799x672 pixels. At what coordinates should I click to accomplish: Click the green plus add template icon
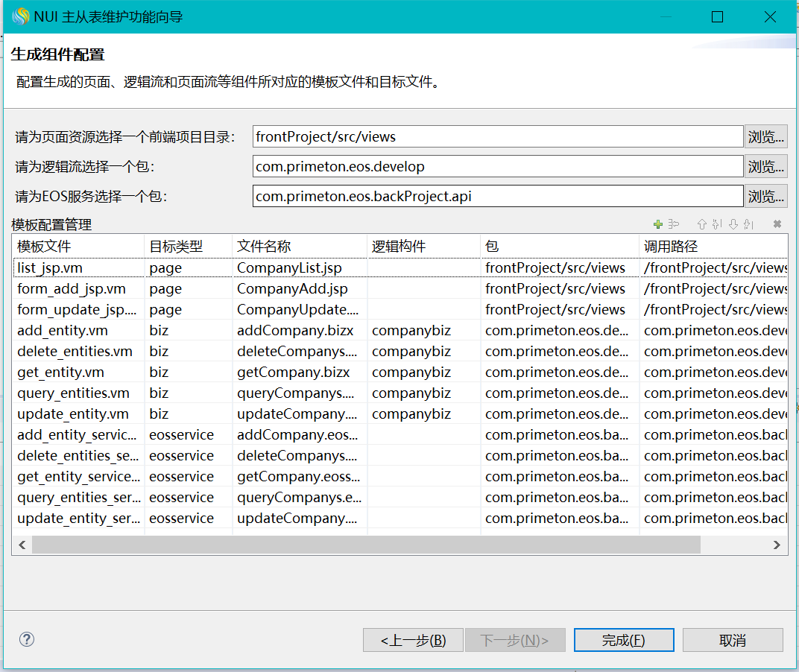657,224
